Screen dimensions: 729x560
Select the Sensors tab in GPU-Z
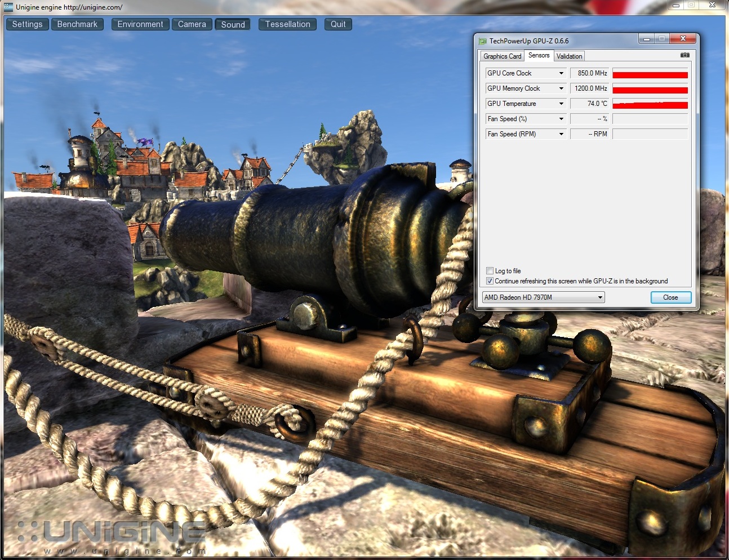(539, 55)
